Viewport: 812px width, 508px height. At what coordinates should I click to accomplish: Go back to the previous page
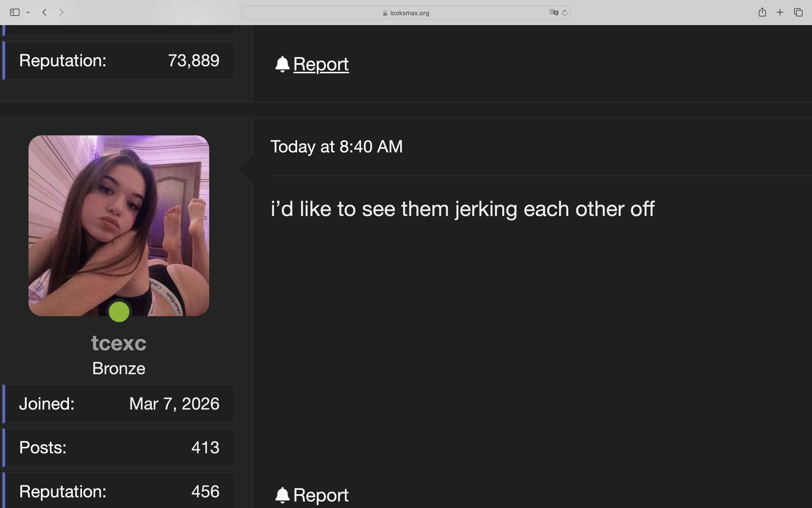pos(44,12)
